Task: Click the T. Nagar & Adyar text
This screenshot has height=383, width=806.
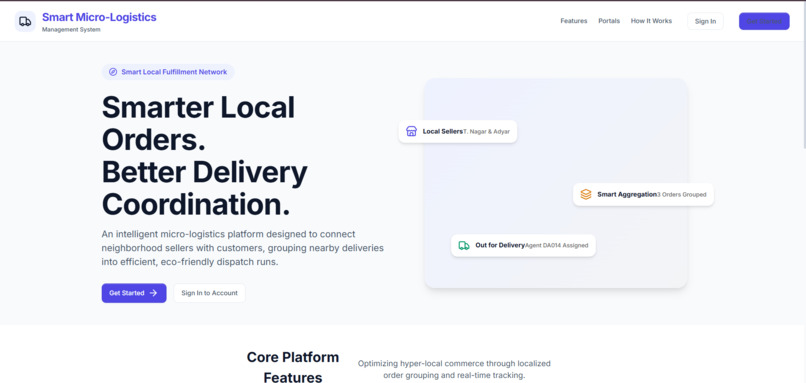Action: pos(487,132)
